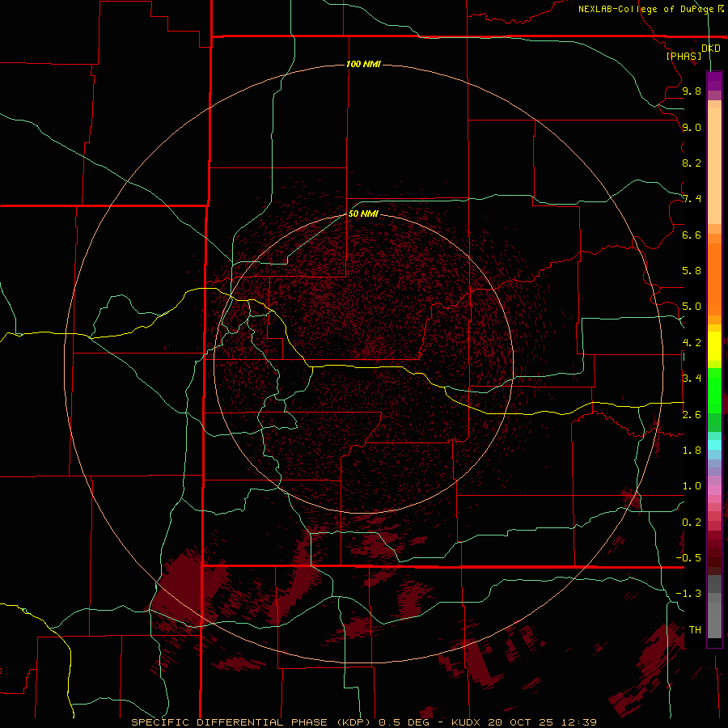This screenshot has height=728, width=728.
Task: Select the 3.4 value on the scale
Action: [692, 379]
